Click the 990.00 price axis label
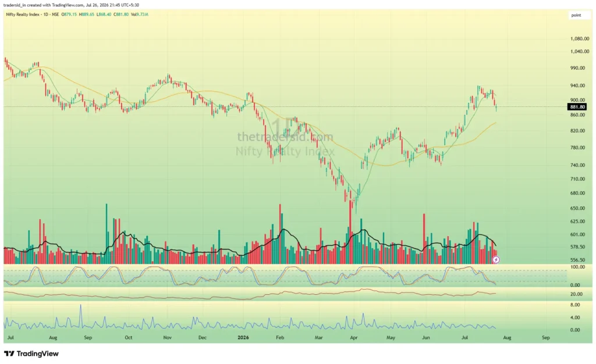 [577, 68]
